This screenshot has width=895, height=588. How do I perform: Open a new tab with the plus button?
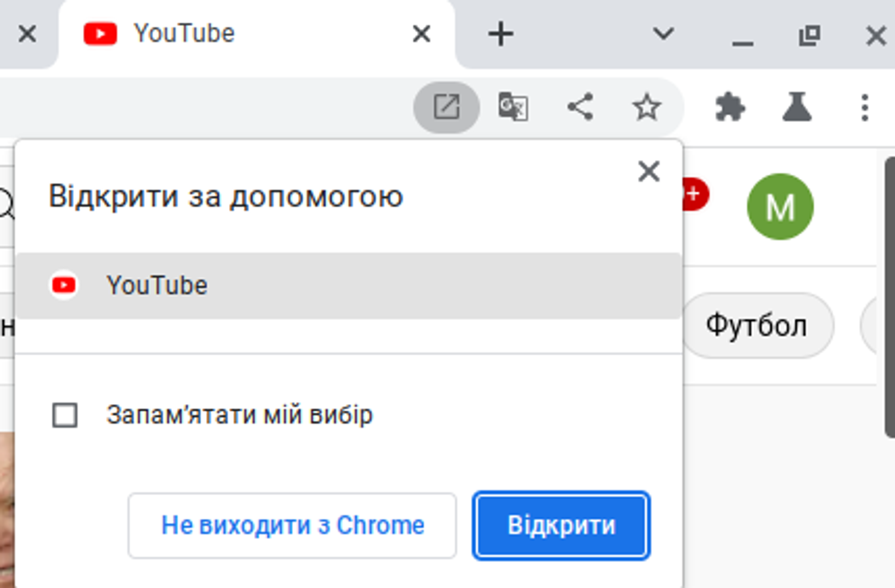(501, 34)
